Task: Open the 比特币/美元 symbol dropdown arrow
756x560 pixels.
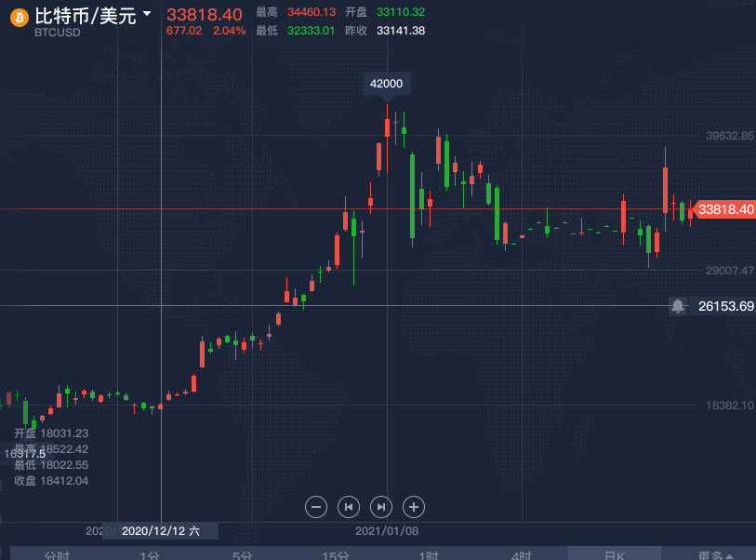Action: pos(147,14)
